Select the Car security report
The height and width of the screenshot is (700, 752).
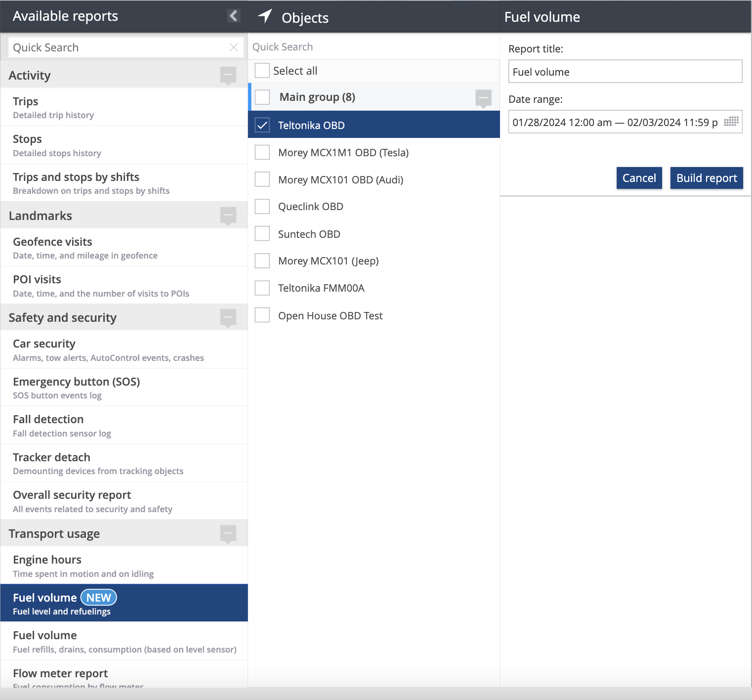124,350
